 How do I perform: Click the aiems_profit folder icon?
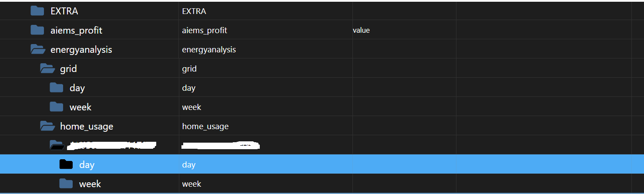click(x=37, y=30)
